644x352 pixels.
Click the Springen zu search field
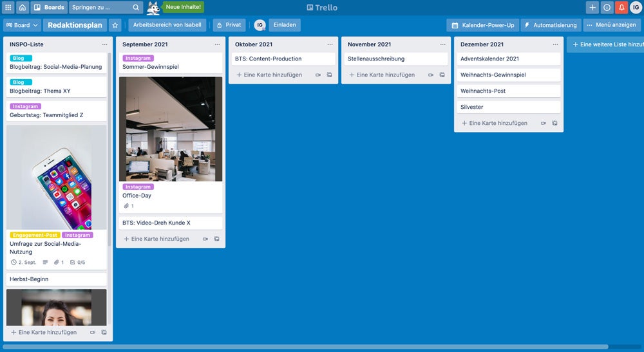click(x=102, y=8)
